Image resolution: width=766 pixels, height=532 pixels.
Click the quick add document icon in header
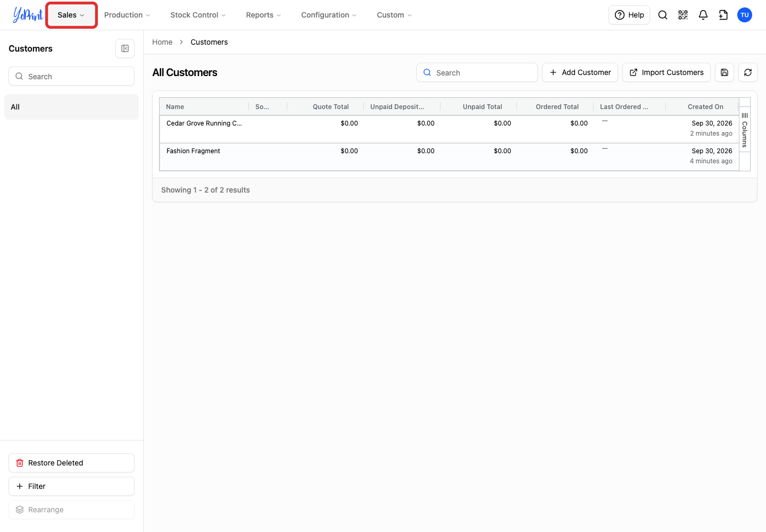pyautogui.click(x=723, y=15)
